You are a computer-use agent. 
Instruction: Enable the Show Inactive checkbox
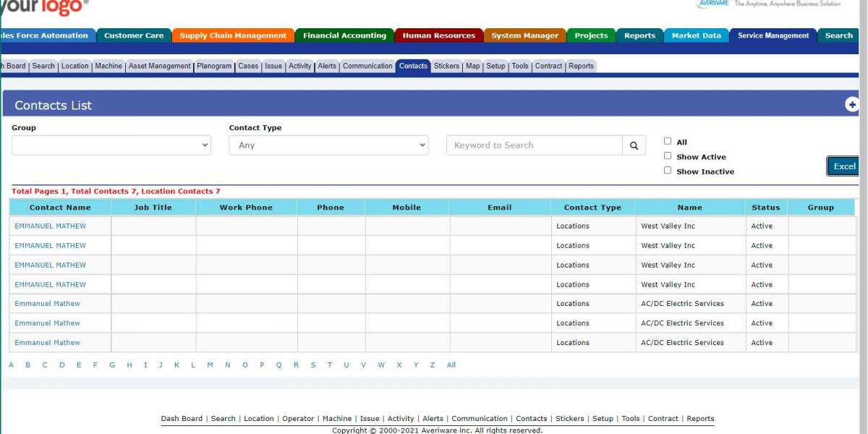668,170
